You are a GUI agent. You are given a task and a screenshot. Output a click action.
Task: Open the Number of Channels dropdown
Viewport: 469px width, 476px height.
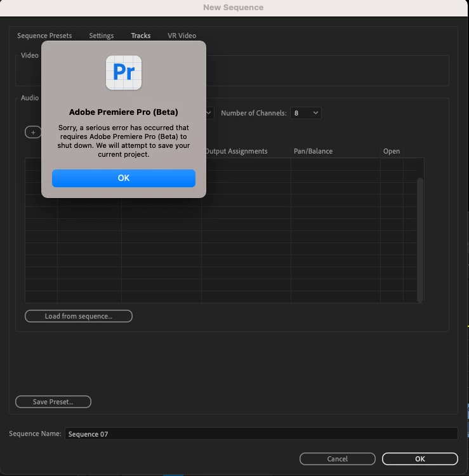[x=306, y=113]
